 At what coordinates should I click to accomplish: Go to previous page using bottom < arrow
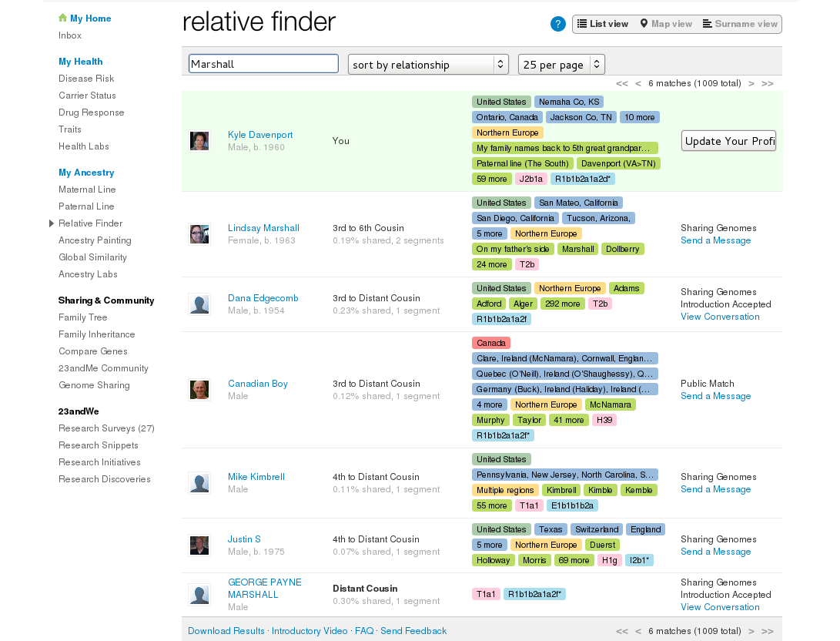coord(638,631)
